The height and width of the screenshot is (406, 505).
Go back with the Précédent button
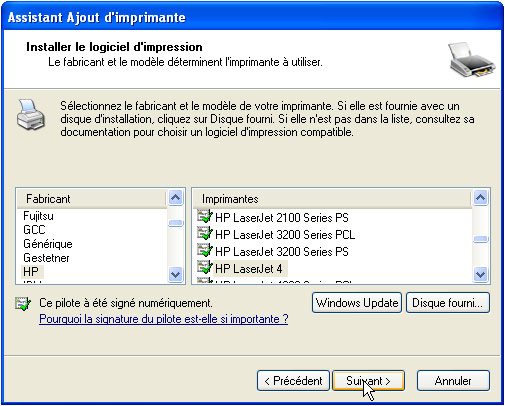click(293, 381)
